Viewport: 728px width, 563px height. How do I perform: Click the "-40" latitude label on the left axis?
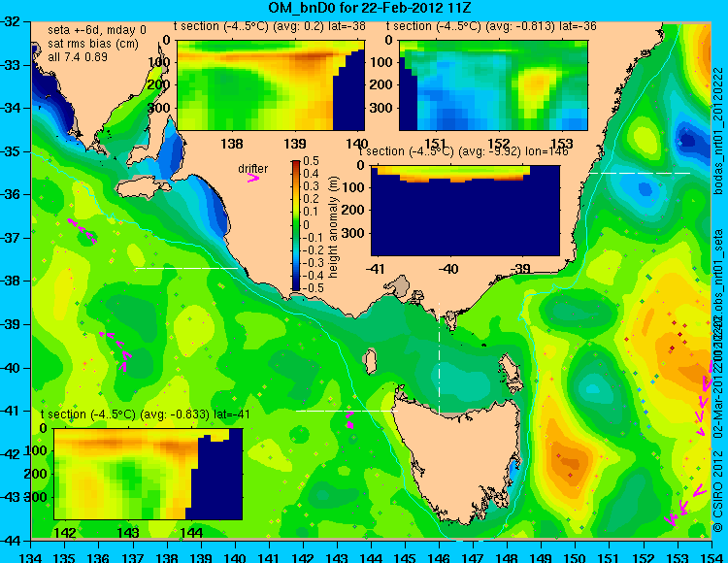coord(11,368)
